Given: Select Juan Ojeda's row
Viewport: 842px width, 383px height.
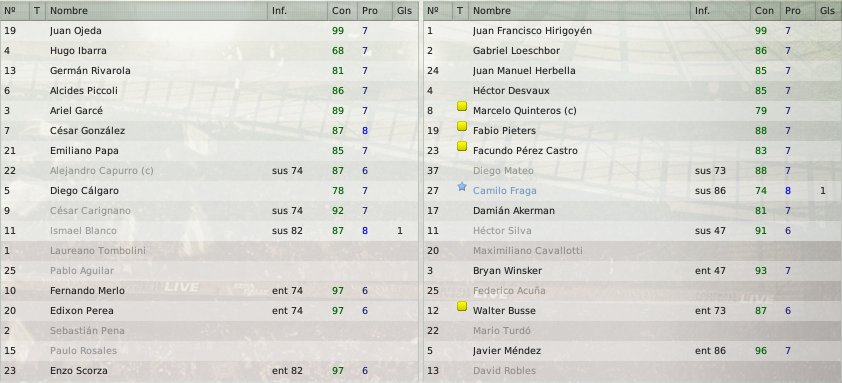Looking at the screenshot, I should pos(209,31).
